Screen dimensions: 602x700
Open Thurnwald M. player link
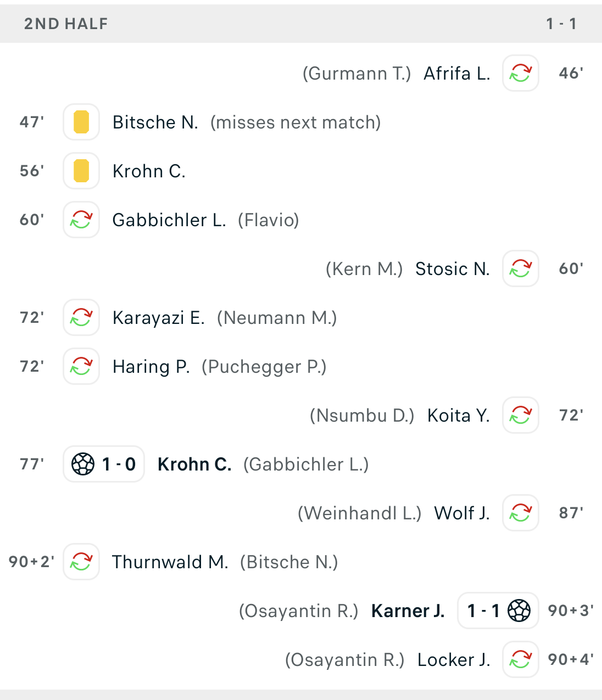170,562
